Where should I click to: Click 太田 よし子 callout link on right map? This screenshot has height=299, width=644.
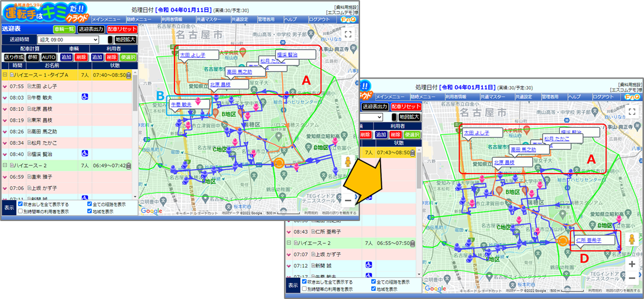coord(477,133)
